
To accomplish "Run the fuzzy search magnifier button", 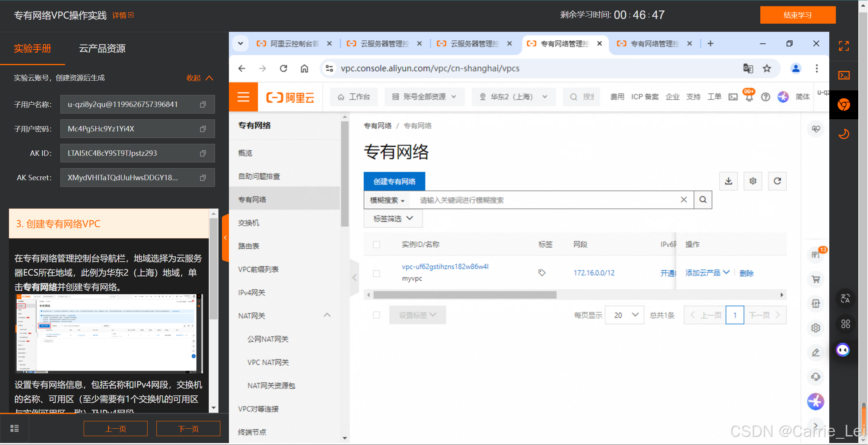I will (703, 200).
